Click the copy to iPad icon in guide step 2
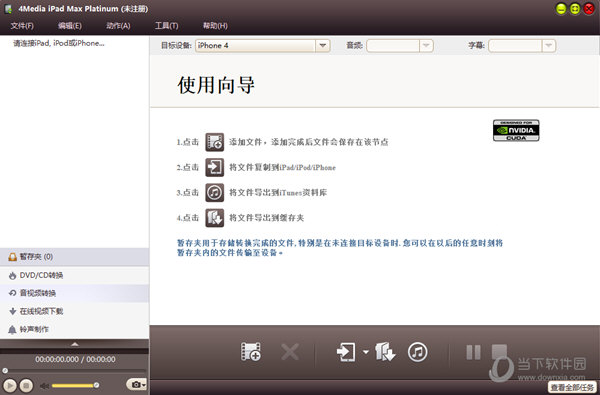The image size is (600, 395). click(x=214, y=167)
